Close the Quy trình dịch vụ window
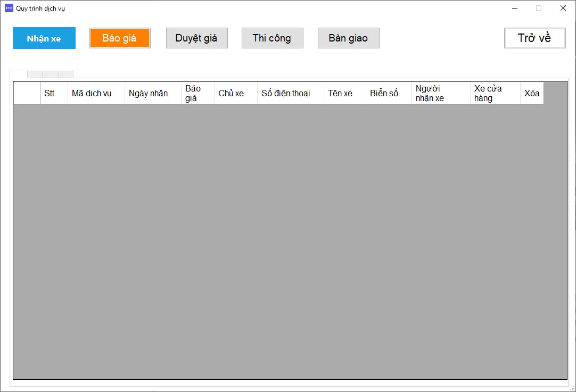576x392 pixels. [x=563, y=8]
